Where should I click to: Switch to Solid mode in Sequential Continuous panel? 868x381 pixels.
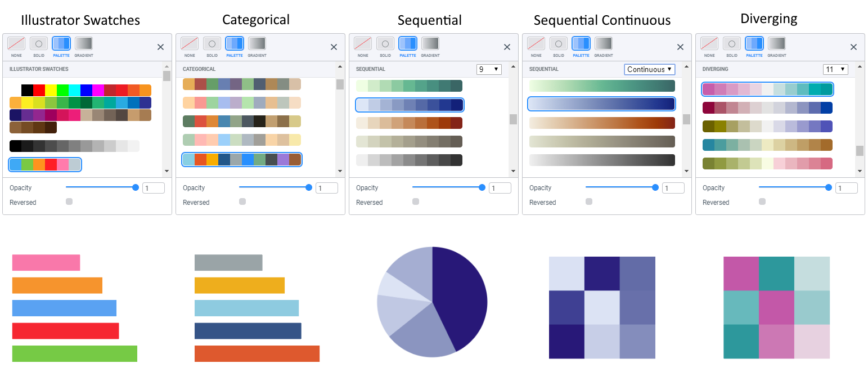coord(559,45)
